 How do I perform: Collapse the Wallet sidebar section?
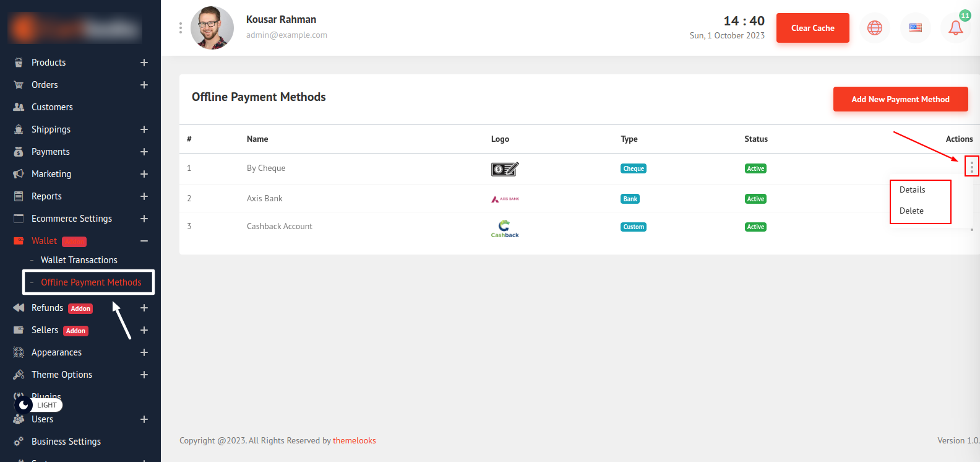(x=144, y=241)
